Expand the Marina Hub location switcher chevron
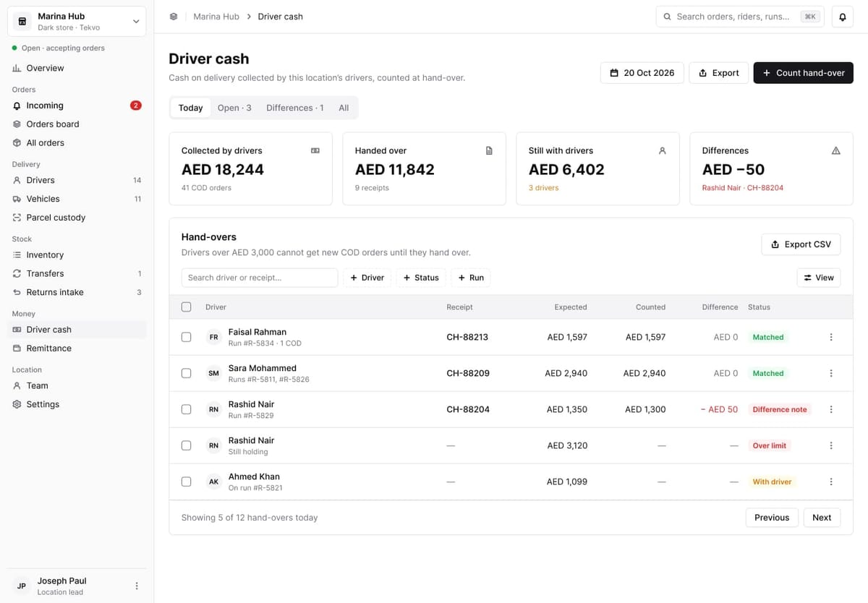 point(136,22)
